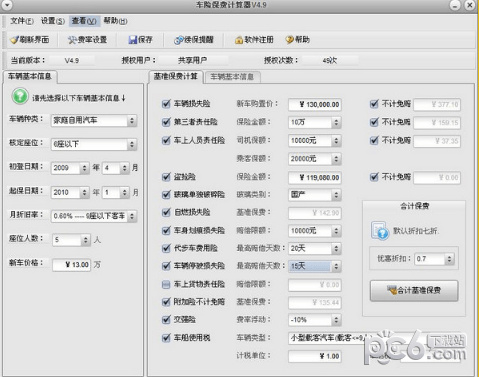Open 停驶损失 最高赔偿天数 15天 dropdown
This screenshot has height=377, width=479.
click(315, 266)
